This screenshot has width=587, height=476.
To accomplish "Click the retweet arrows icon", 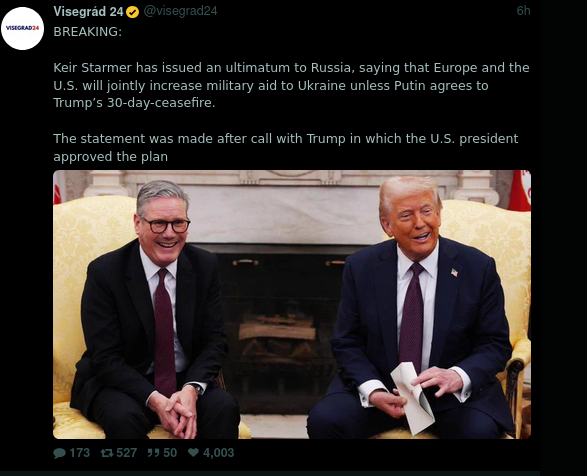I will coord(107,453).
